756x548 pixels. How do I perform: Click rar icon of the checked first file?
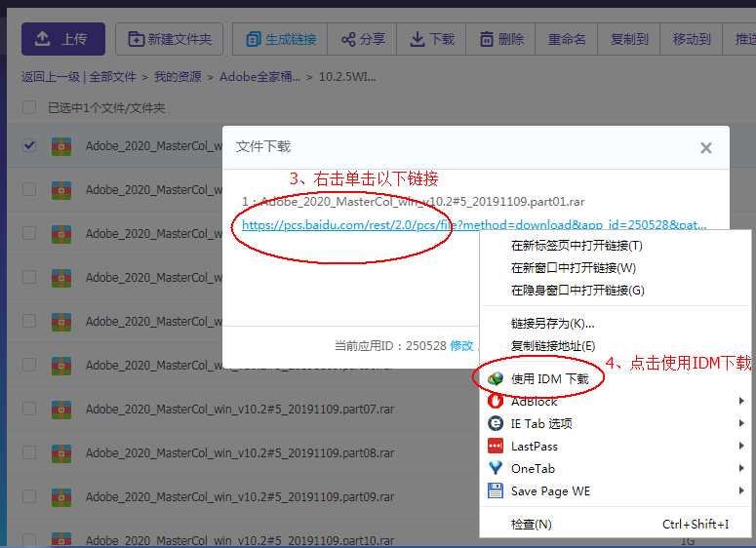(x=61, y=146)
